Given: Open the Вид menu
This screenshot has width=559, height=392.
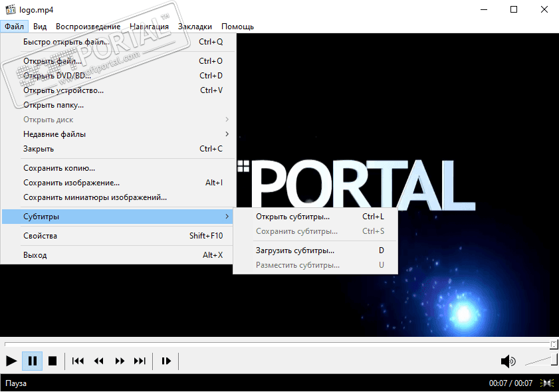Looking at the screenshot, I should click(x=40, y=27).
